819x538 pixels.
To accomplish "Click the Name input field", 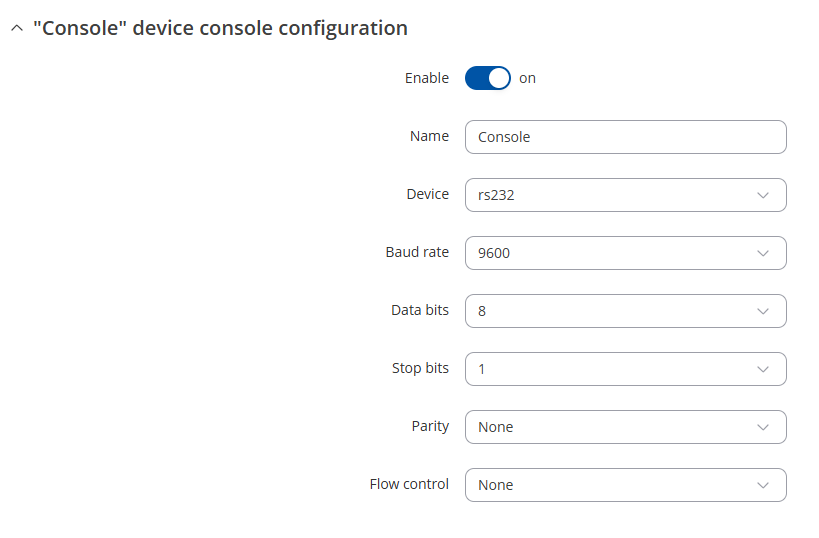I will pos(625,137).
